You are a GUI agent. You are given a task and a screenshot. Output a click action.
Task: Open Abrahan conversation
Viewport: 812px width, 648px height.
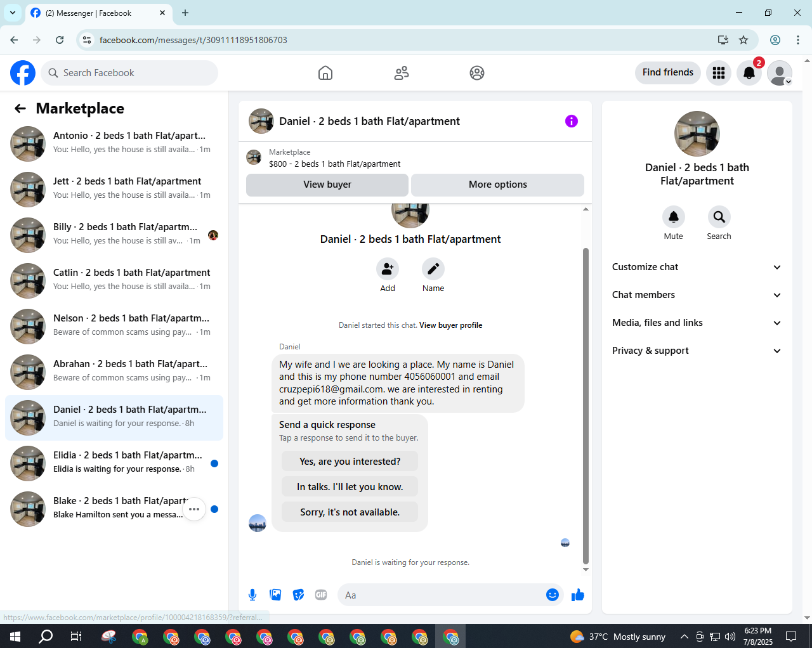(114, 372)
